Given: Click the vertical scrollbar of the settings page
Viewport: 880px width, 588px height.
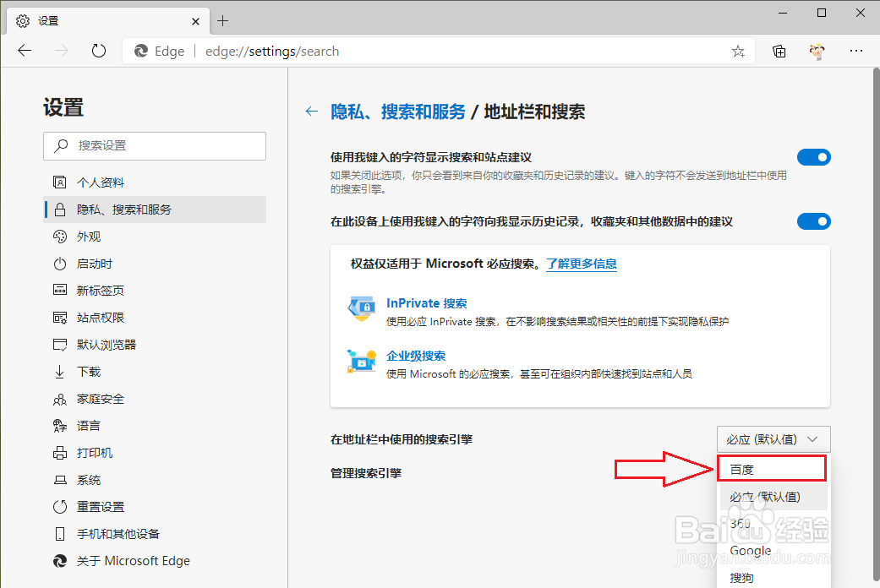Looking at the screenshot, I should point(876,325).
